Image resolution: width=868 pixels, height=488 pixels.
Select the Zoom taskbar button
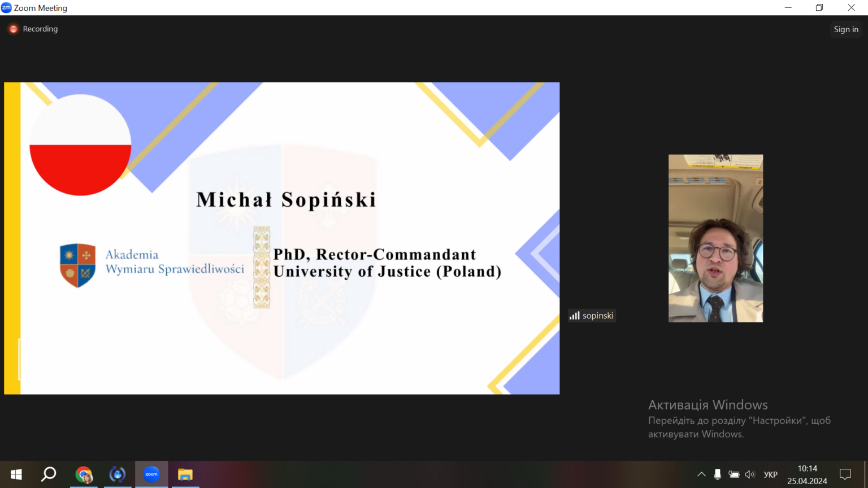click(151, 474)
